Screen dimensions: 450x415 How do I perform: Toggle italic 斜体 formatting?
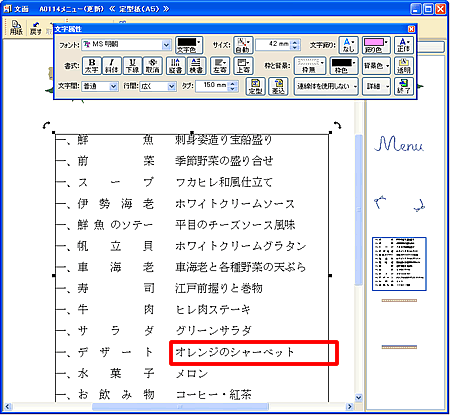112,66
